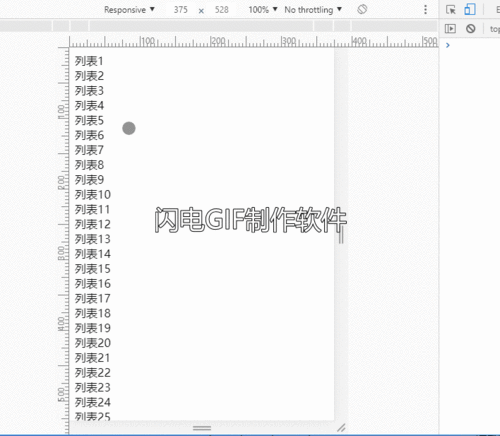
Task: Click the corner diagonal resize handle
Action: point(341,427)
